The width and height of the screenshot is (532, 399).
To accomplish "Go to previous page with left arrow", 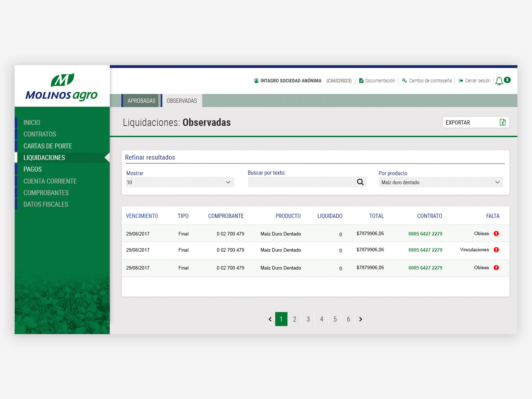I will tap(270, 319).
